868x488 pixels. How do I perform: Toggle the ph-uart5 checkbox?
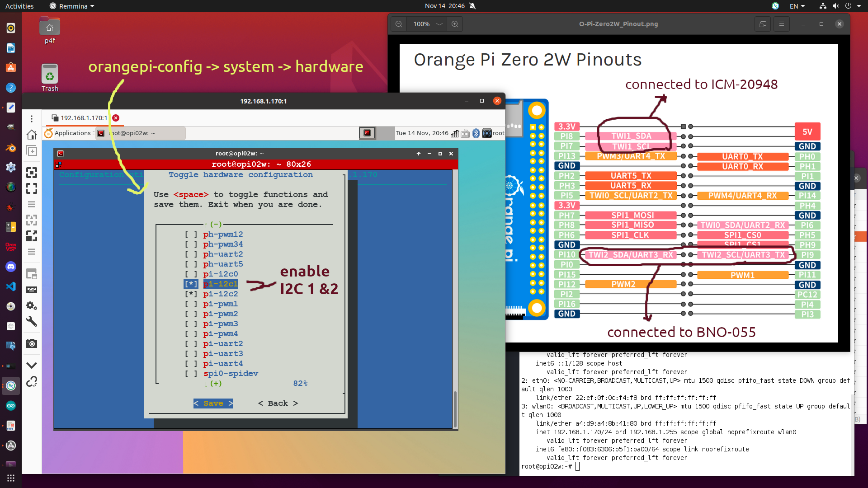pyautogui.click(x=191, y=264)
